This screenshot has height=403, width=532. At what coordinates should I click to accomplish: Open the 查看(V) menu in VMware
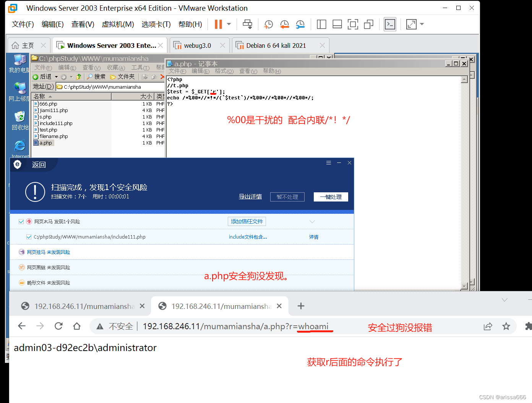pyautogui.click(x=83, y=24)
